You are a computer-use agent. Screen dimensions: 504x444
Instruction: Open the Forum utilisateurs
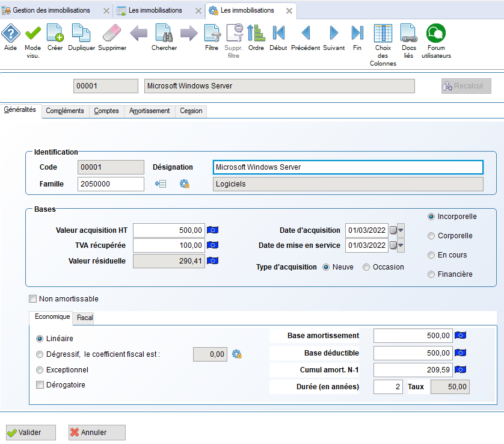pyautogui.click(x=436, y=34)
